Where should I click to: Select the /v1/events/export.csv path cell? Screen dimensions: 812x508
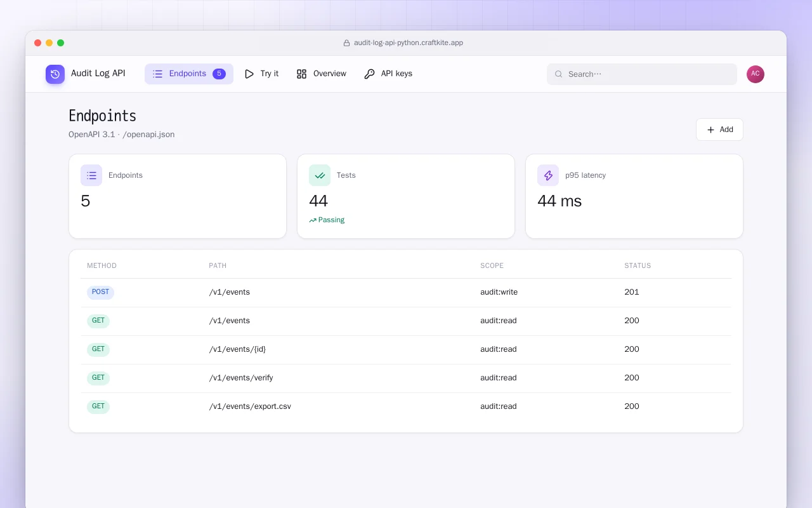coord(250,406)
